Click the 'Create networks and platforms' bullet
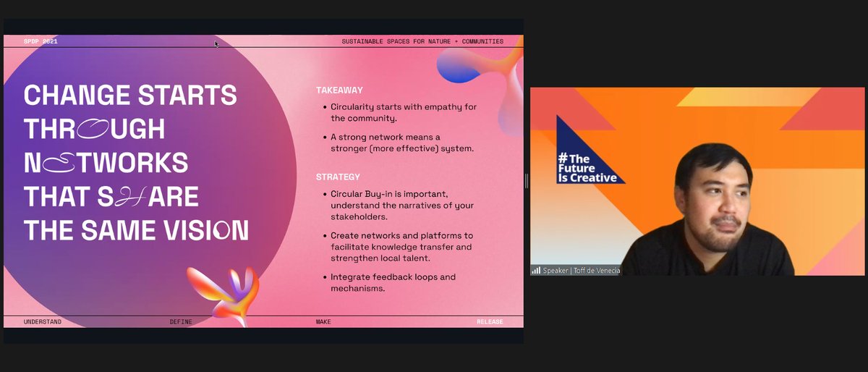 point(397,246)
